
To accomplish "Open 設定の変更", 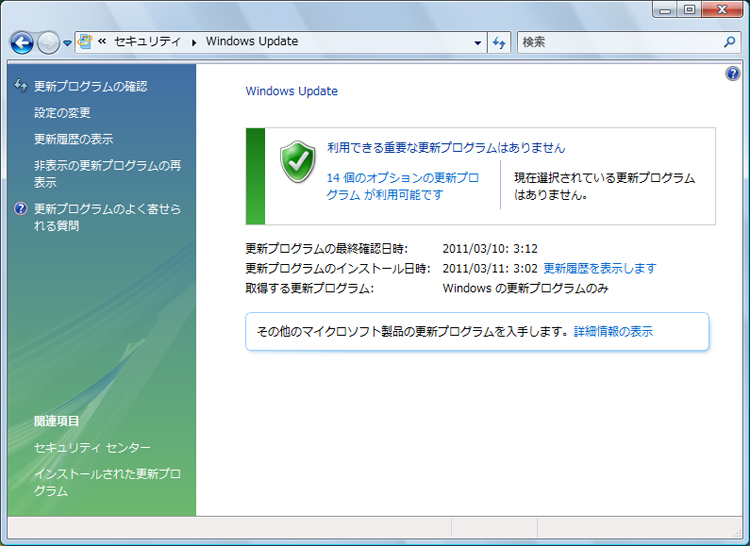I will pyautogui.click(x=62, y=113).
